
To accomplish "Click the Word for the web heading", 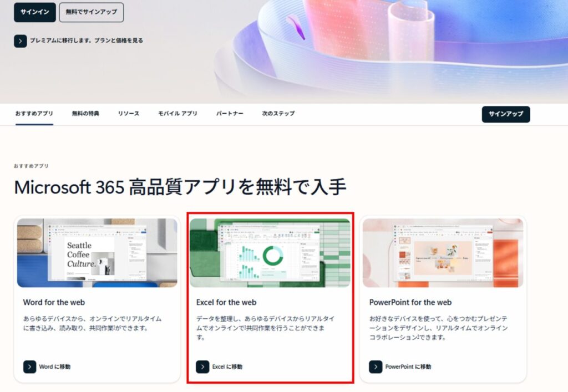I will click(54, 302).
